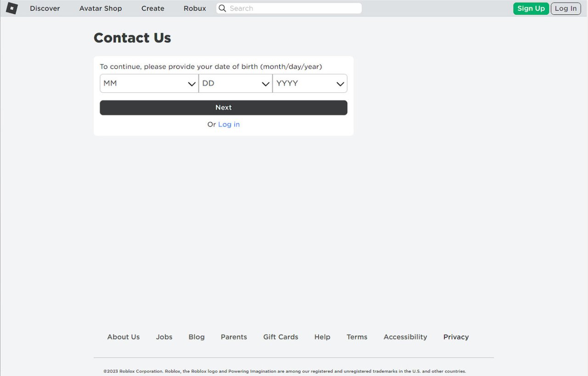Image resolution: width=588 pixels, height=376 pixels.
Task: Visit the Jobs footer link
Action: point(164,337)
